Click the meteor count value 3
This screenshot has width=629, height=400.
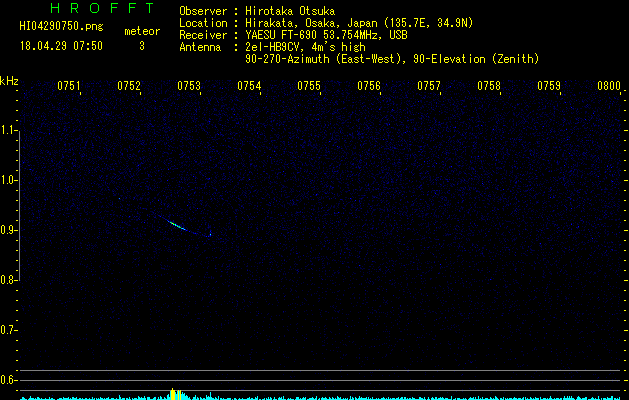[142, 46]
